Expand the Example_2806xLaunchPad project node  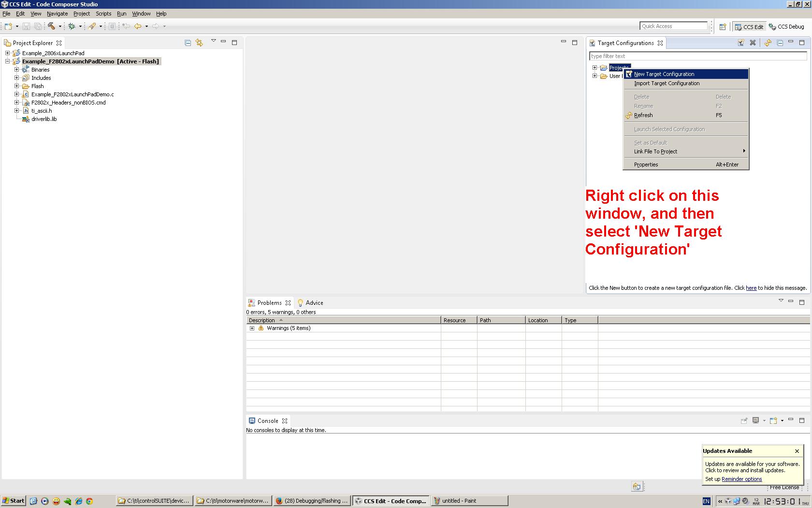pyautogui.click(x=6, y=53)
